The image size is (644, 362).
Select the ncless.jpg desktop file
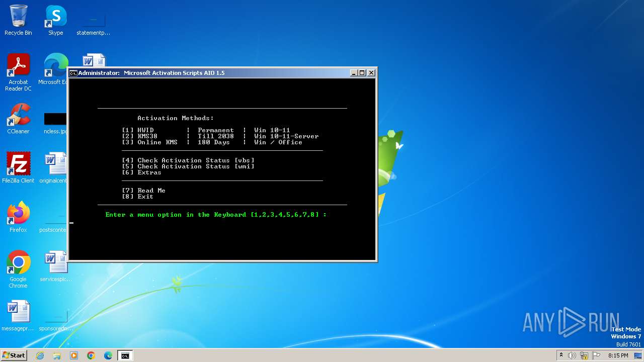pos(55,124)
